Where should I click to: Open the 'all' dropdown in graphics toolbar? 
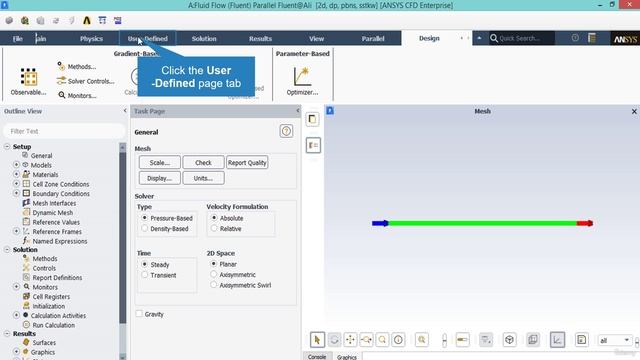pos(615,340)
